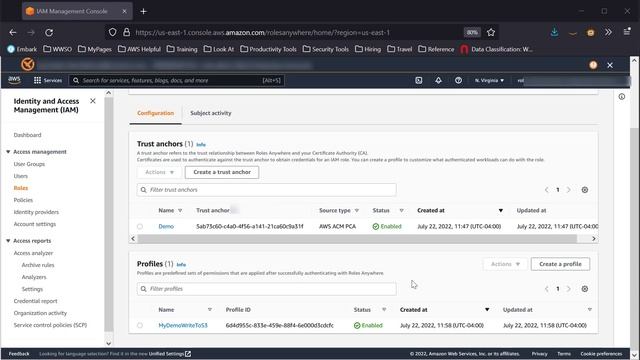Image resolution: width=640 pixels, height=360 pixels.
Task: Sort trust anchors by Created at
Action: [500, 211]
